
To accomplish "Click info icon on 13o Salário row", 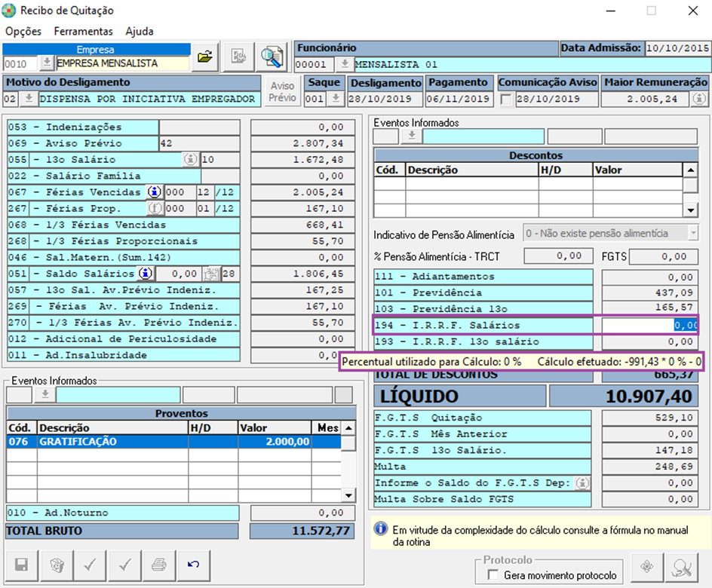I will point(191,159).
